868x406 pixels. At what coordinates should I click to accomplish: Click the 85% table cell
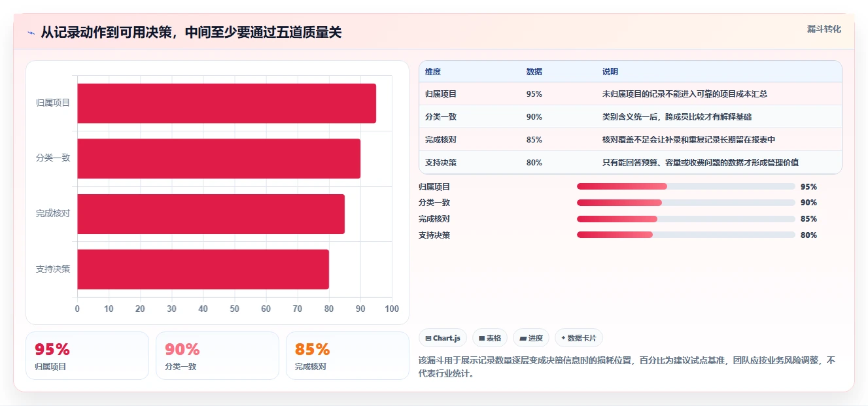click(534, 140)
